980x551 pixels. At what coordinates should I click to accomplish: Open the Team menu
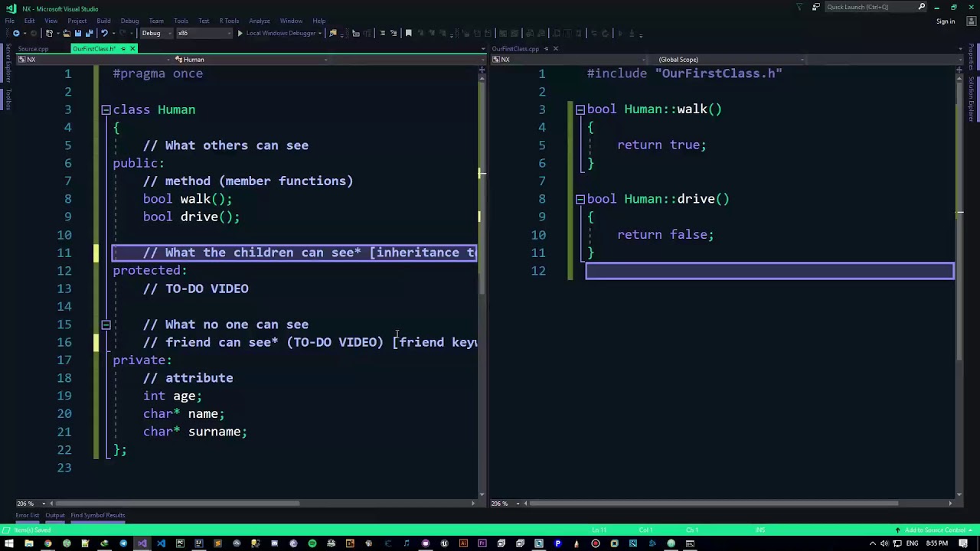(x=156, y=21)
